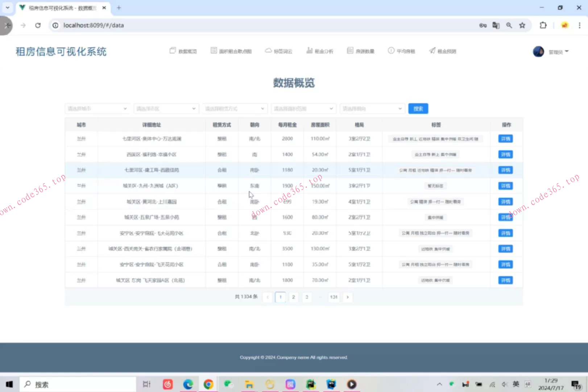
Task: Click the address bar URL field
Action: coord(94,25)
